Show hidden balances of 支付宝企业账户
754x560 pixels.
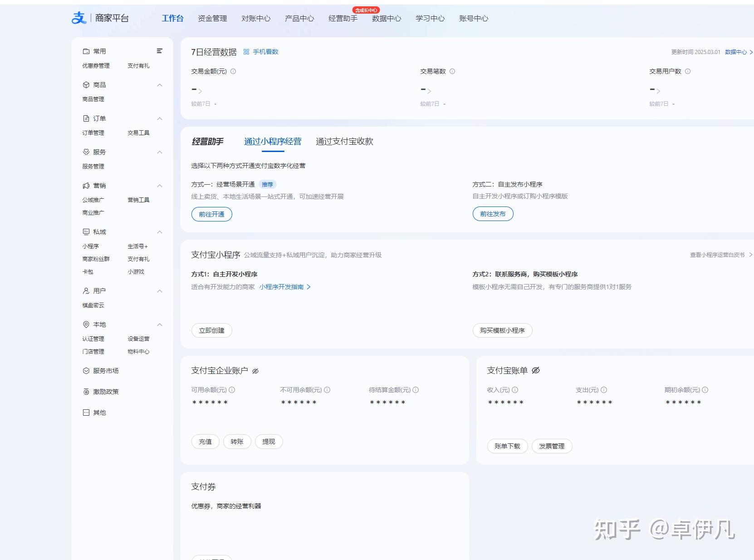click(255, 371)
